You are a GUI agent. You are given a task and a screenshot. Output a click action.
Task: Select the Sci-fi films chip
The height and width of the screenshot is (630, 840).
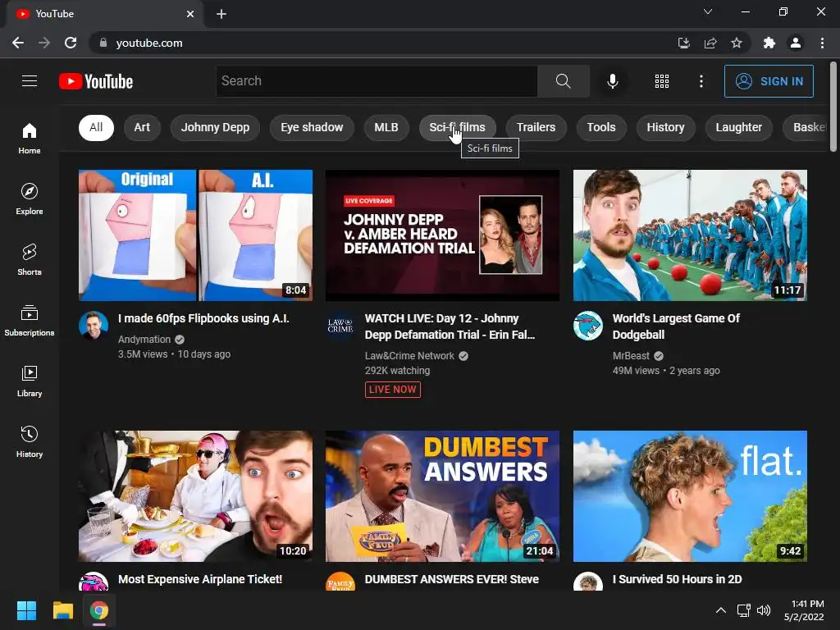click(x=457, y=127)
